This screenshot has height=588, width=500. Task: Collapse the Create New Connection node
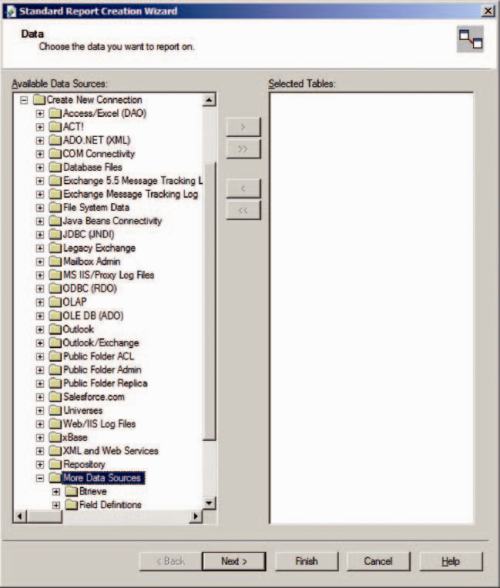point(24,100)
